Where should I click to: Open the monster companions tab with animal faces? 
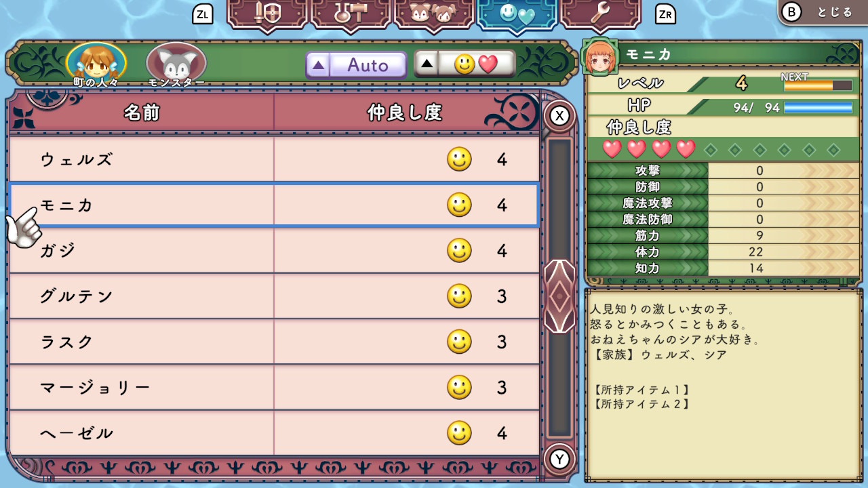click(434, 14)
